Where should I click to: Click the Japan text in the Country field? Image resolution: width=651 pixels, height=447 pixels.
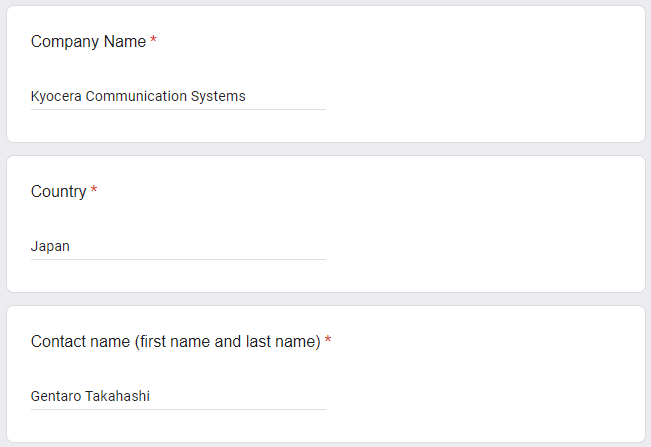50,246
